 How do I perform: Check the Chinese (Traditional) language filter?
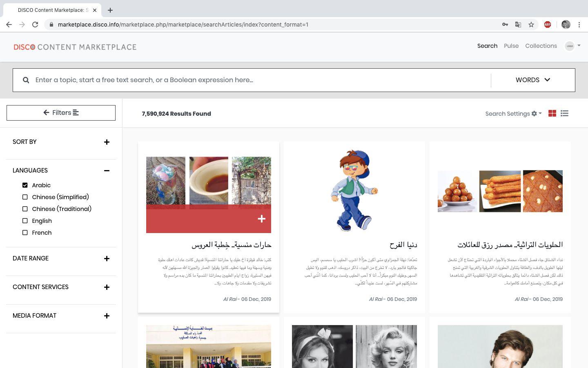(25, 209)
